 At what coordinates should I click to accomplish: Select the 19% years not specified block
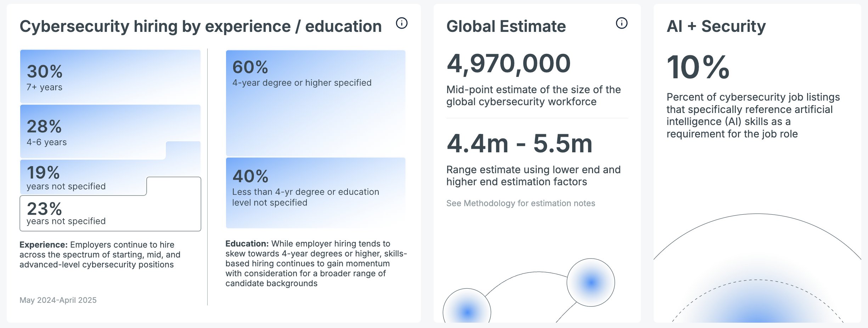[x=83, y=177]
